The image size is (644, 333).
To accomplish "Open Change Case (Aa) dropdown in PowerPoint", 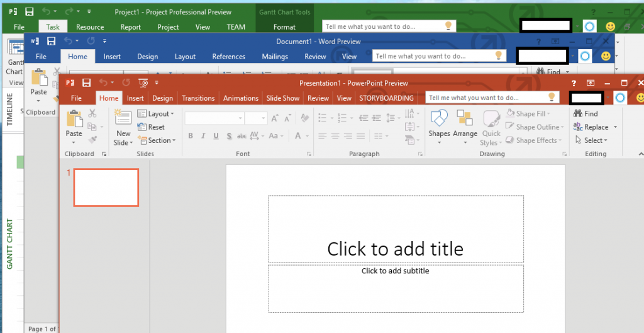I will [x=276, y=136].
